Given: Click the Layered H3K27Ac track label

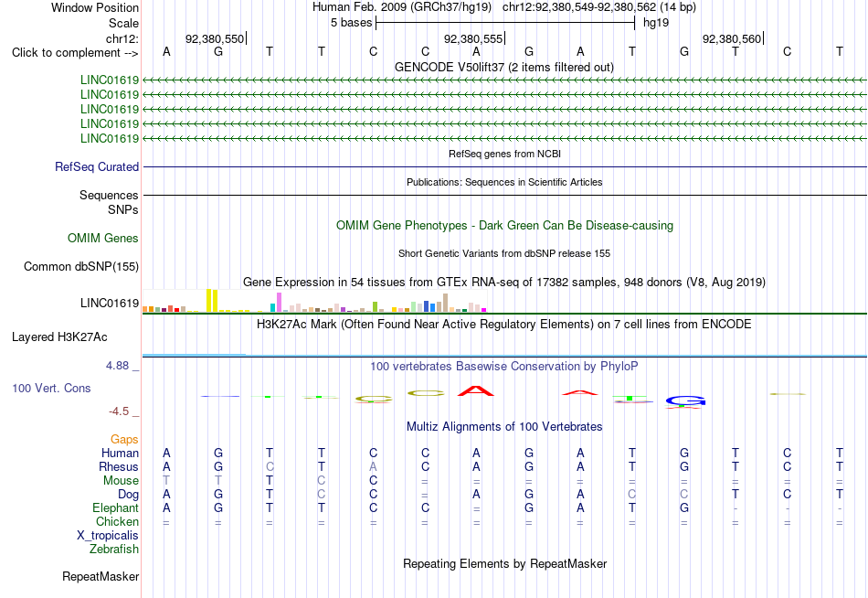Looking at the screenshot, I should 59,337.
